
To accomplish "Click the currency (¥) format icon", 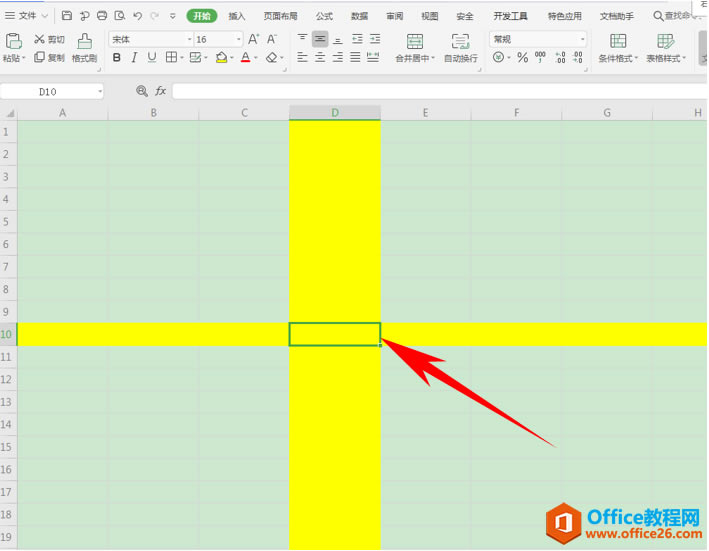I will (498, 57).
